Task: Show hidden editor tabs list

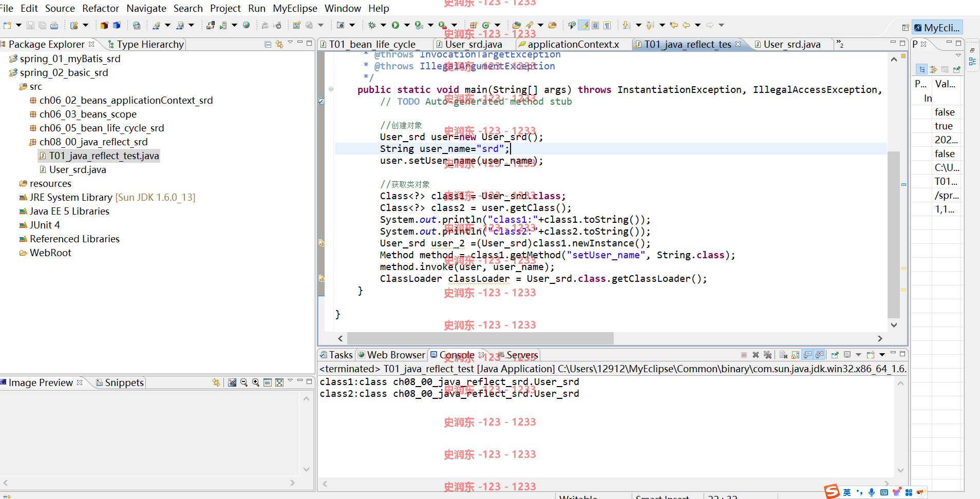Action: [x=840, y=44]
